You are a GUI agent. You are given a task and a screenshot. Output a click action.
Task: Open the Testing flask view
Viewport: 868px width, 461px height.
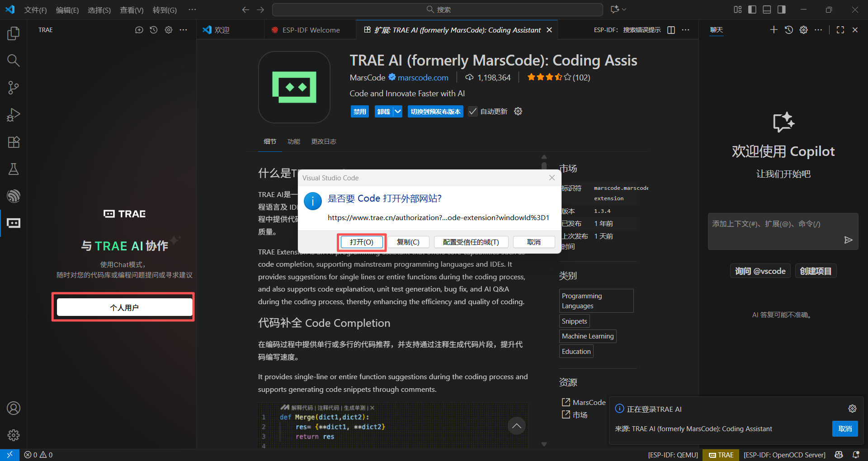pos(14,169)
